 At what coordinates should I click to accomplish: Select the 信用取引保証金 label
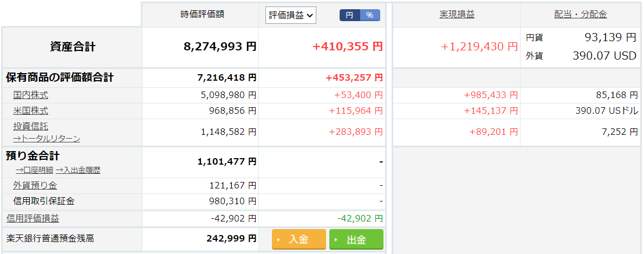click(x=44, y=201)
